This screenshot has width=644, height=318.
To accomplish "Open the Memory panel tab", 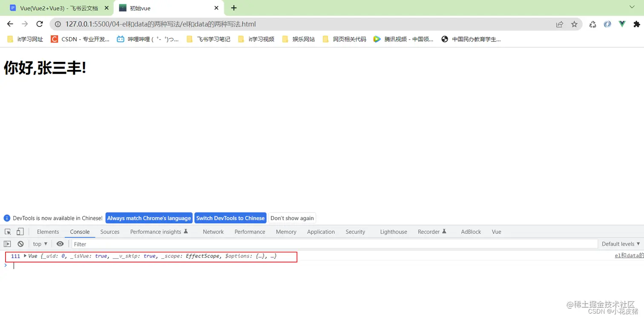I will point(286,232).
